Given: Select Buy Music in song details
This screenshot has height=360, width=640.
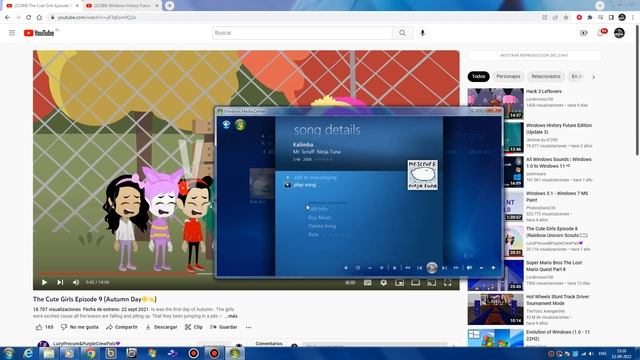Looking at the screenshot, I should 320,218.
